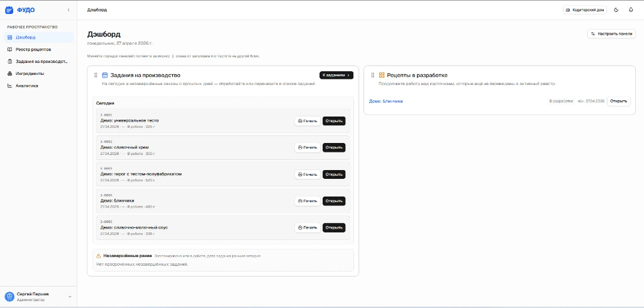This screenshot has width=644, height=308.
Task: Open the Настроить панели settings
Action: tap(611, 34)
